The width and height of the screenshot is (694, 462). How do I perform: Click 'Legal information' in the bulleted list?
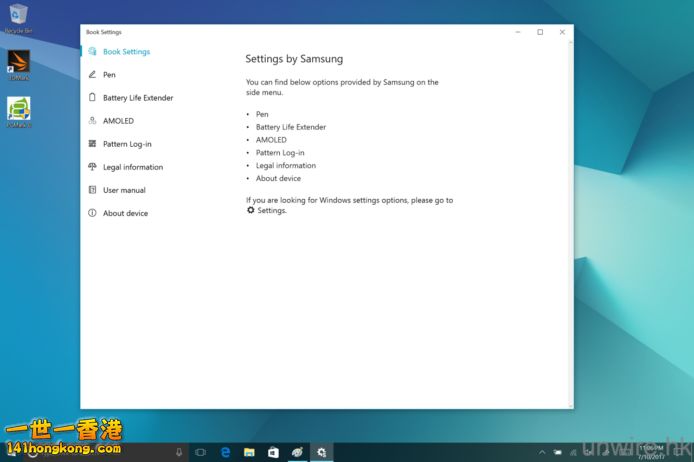coord(286,166)
